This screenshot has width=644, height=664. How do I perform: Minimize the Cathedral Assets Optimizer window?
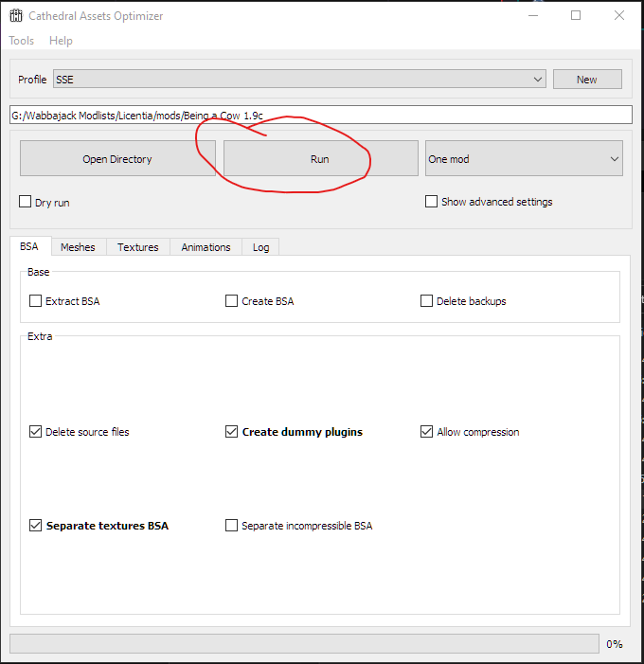tap(533, 16)
